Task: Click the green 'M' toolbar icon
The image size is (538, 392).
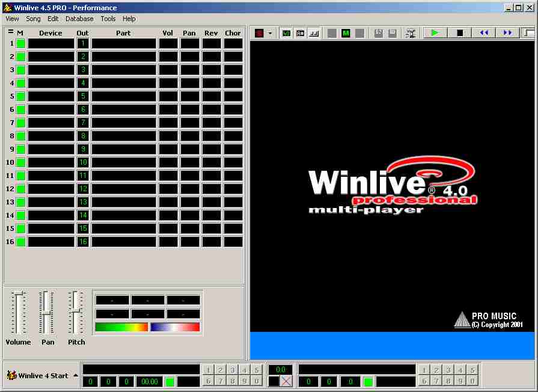Action: tap(346, 33)
